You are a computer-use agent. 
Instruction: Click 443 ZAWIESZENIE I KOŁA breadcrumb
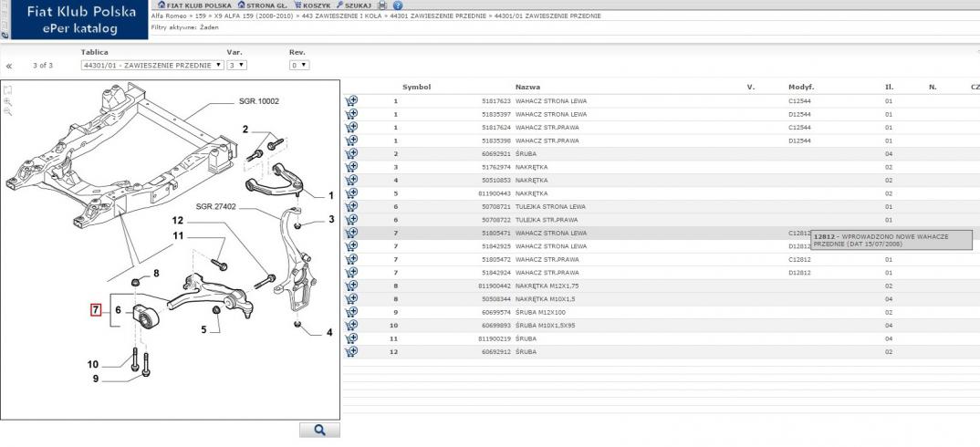click(x=342, y=16)
